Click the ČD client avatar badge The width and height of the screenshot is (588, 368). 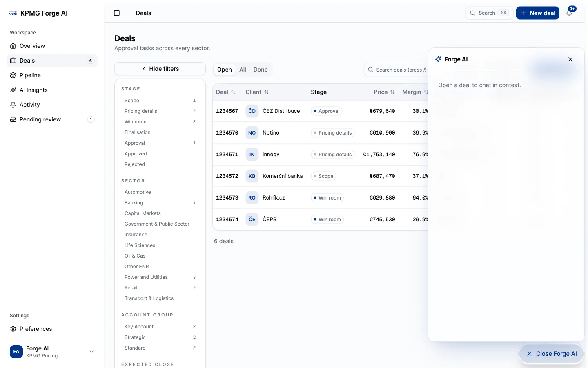(252, 111)
